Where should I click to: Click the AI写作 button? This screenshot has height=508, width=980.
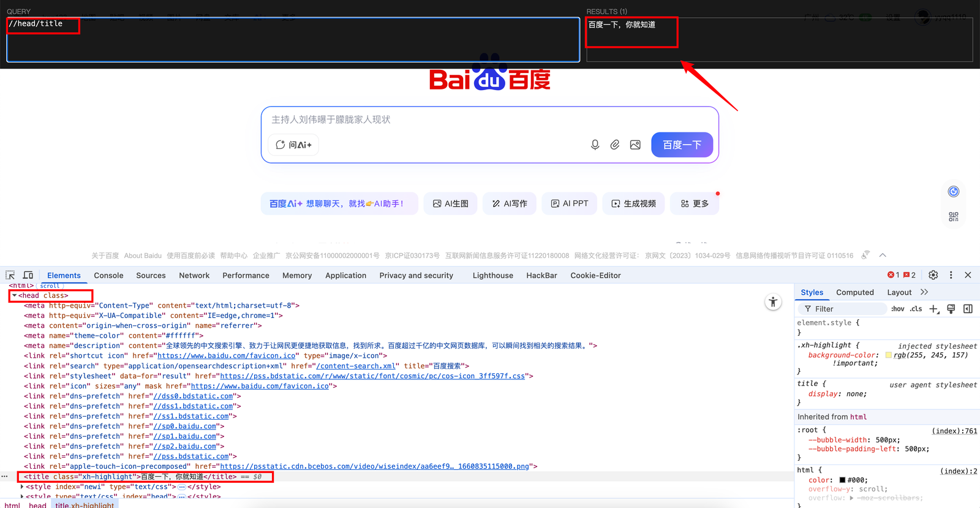[510, 203]
